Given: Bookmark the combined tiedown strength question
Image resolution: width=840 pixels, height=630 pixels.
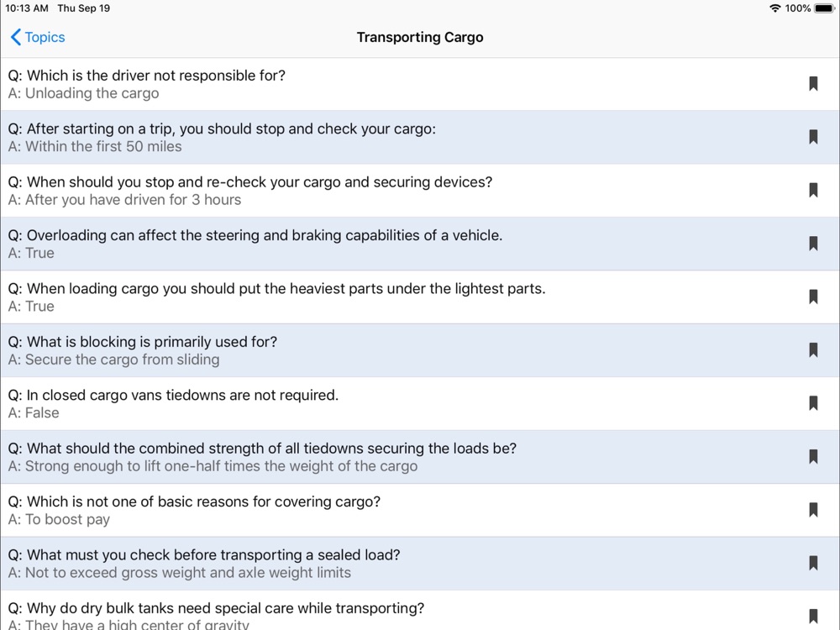Looking at the screenshot, I should pyautogui.click(x=813, y=457).
